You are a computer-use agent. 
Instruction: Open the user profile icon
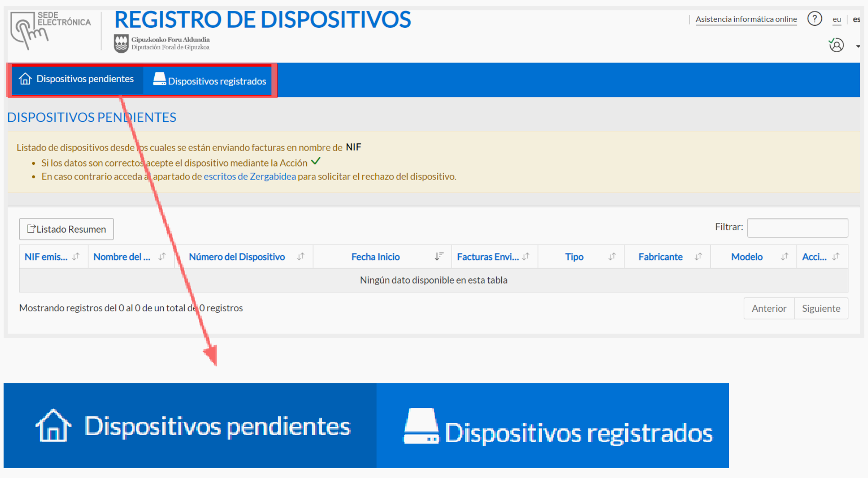tap(836, 45)
